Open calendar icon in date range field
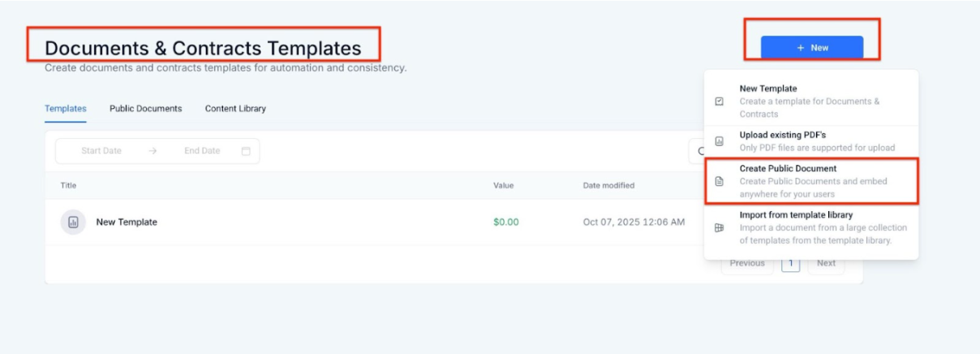This screenshot has height=354, width=980. point(246,151)
